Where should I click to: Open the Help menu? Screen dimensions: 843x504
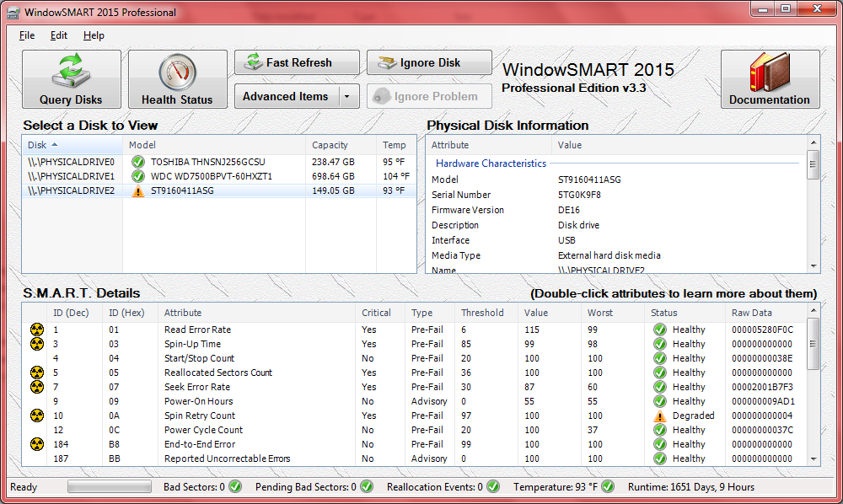(94, 35)
